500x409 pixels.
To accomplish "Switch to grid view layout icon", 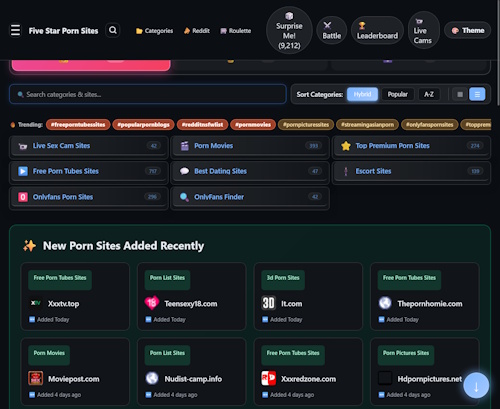I will [x=460, y=94].
